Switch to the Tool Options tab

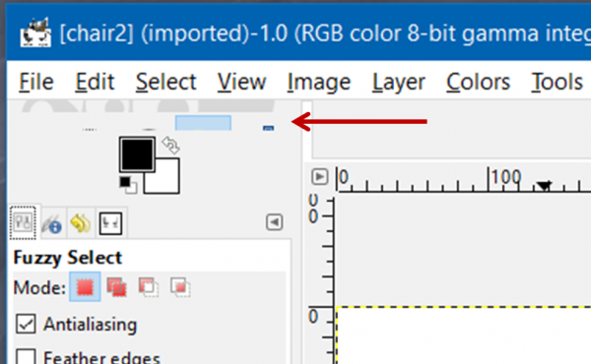coord(23,222)
